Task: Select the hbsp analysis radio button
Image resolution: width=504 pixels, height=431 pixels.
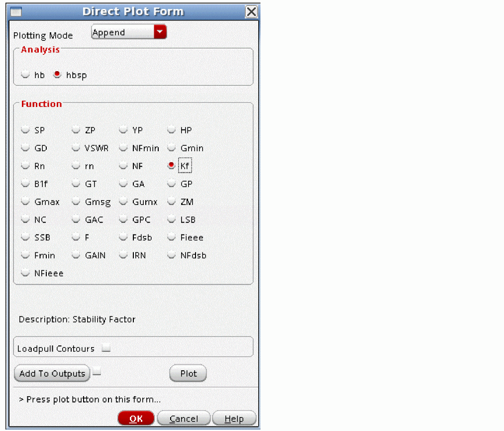Action: (x=57, y=74)
